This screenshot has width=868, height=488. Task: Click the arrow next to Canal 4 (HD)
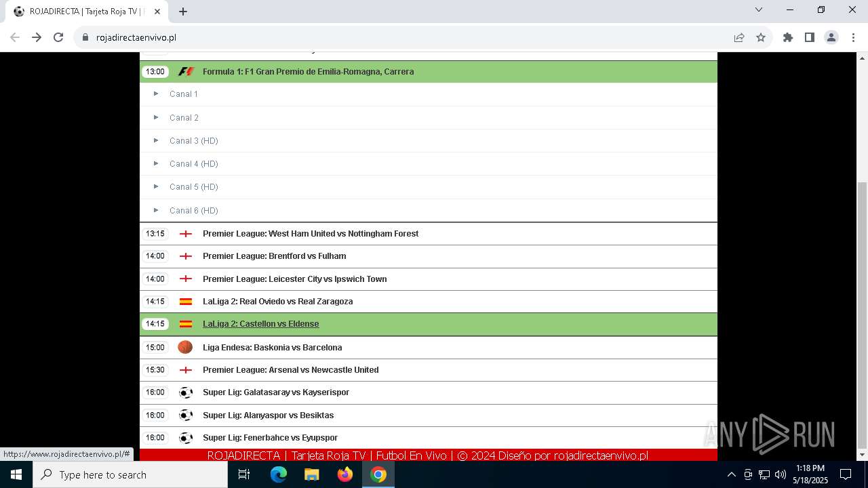click(156, 163)
